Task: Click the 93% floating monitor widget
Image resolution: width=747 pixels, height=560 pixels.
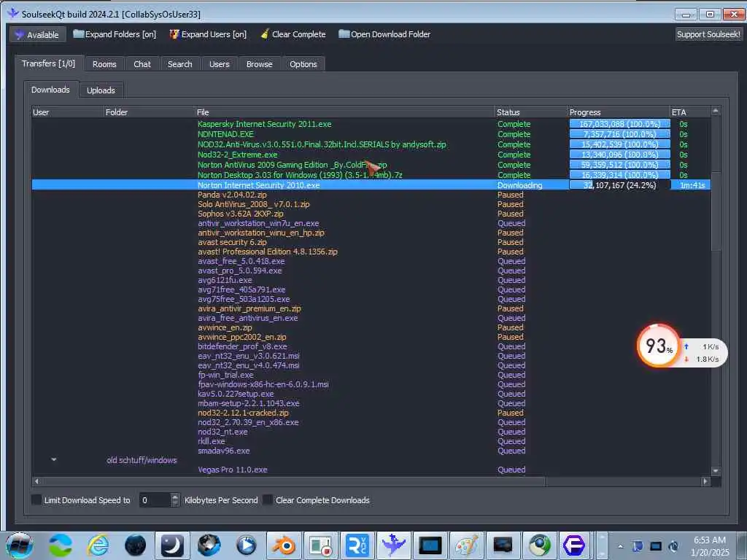Action: click(x=658, y=346)
